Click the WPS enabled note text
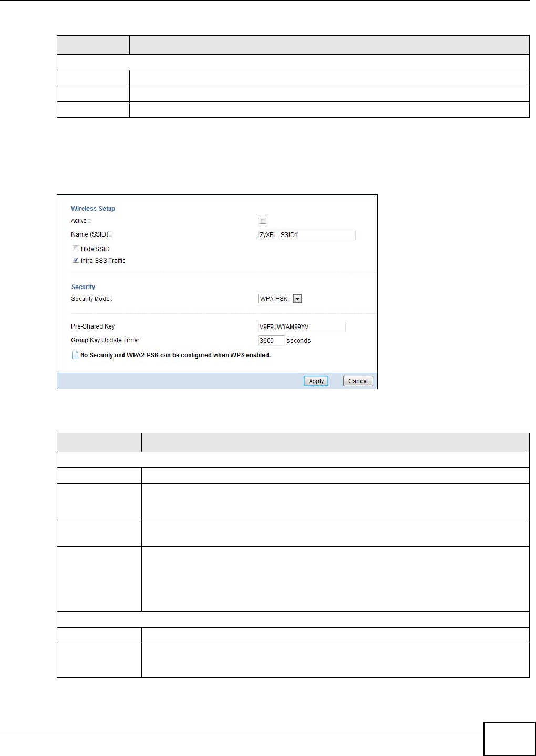The width and height of the screenshot is (536, 756). [176, 355]
